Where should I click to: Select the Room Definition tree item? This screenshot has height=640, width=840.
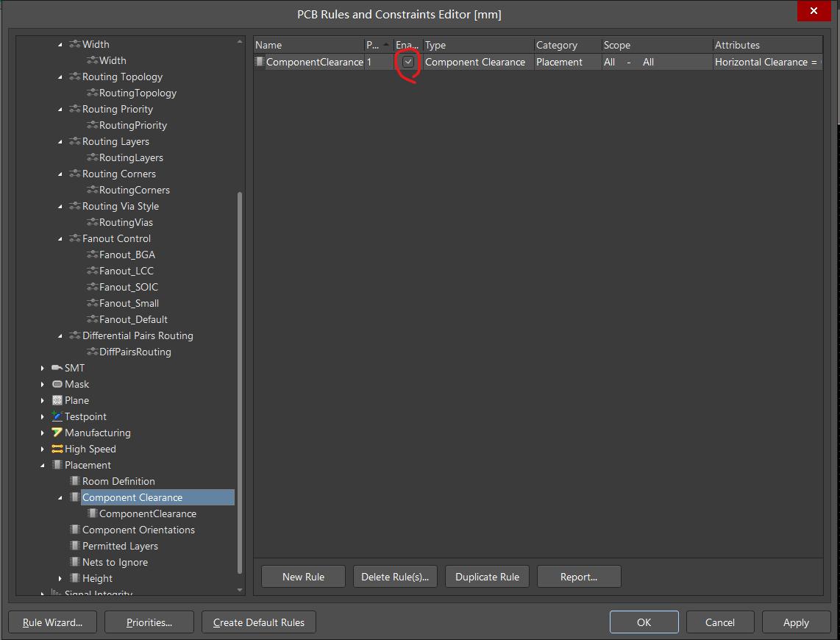tap(118, 481)
